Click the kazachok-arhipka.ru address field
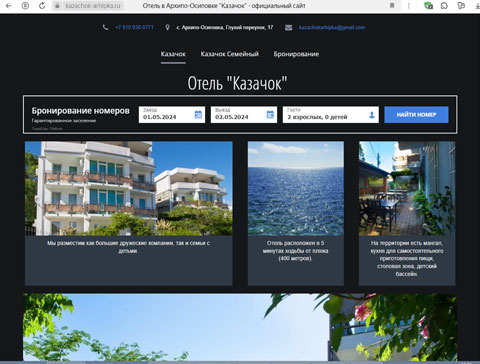The height and width of the screenshot is (364, 480). (93, 6)
